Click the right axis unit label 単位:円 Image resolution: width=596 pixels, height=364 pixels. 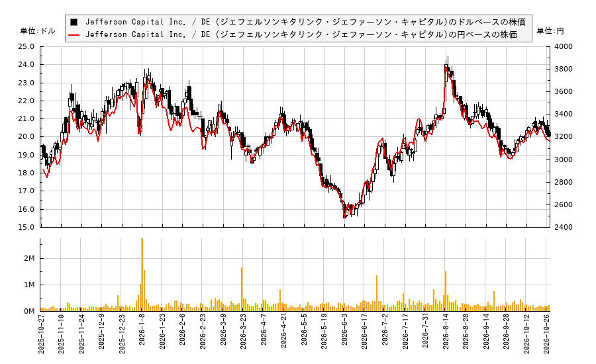[x=550, y=31]
